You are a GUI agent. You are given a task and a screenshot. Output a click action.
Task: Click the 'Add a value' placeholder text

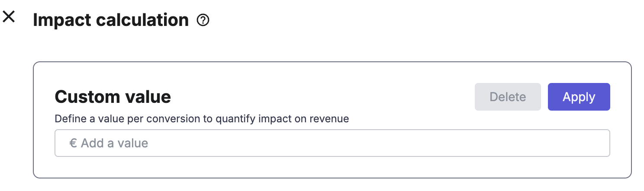pos(115,143)
